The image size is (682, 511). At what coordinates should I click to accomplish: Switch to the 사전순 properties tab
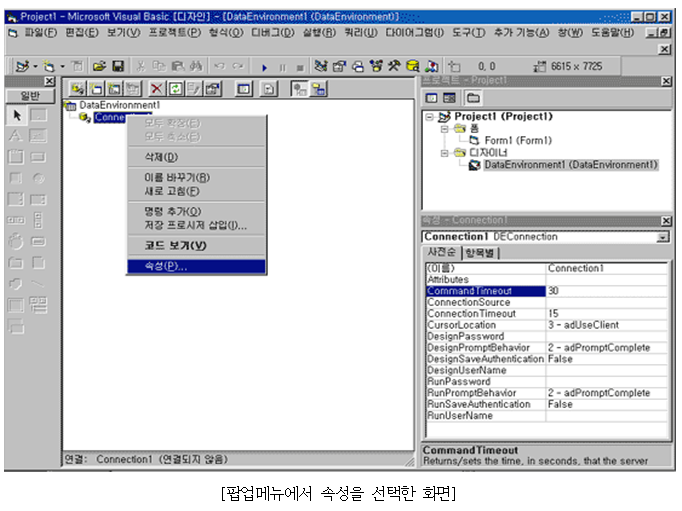[x=441, y=252]
